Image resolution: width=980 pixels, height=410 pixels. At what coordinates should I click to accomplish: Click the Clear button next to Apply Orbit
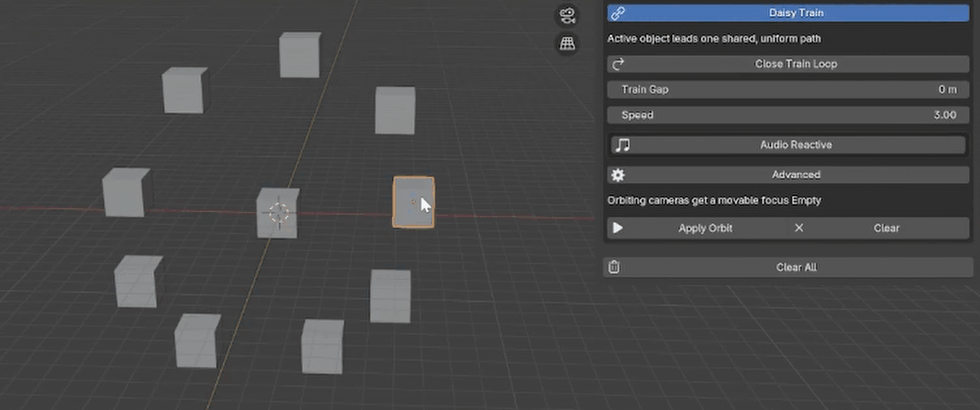pyautogui.click(x=879, y=228)
